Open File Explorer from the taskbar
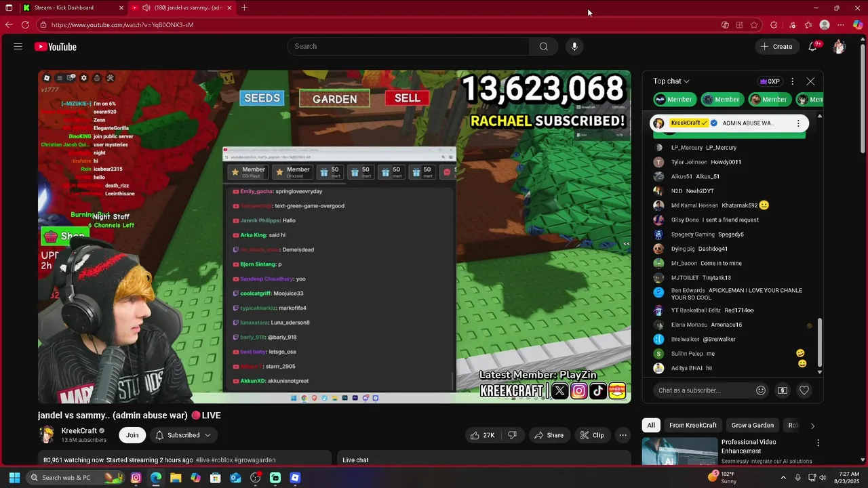The height and width of the screenshot is (488, 868). pyautogui.click(x=176, y=478)
